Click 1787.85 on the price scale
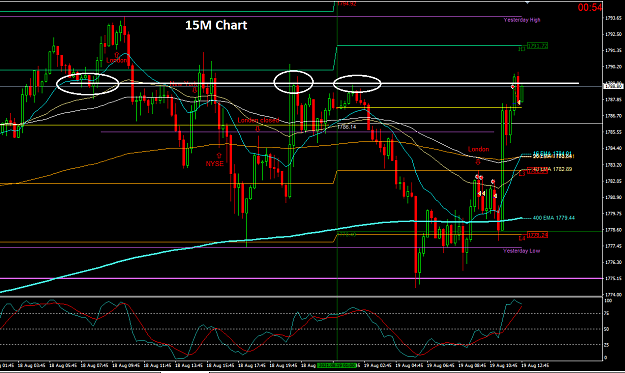The height and width of the screenshot is (373, 625). pos(614,99)
